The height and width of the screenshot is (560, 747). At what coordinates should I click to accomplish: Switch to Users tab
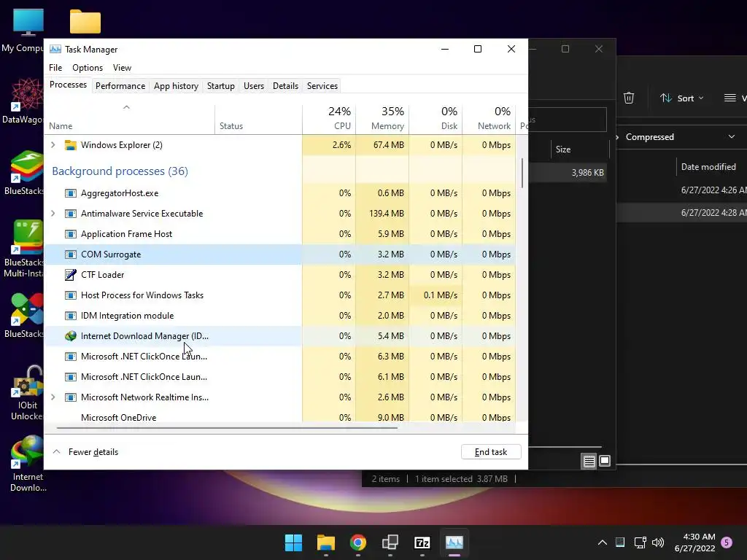point(253,86)
